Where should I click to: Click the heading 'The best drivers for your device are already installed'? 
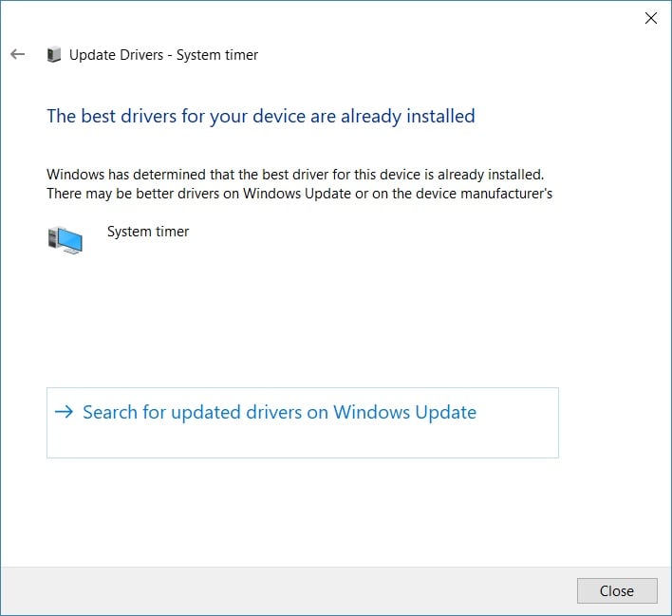pyautogui.click(x=261, y=116)
